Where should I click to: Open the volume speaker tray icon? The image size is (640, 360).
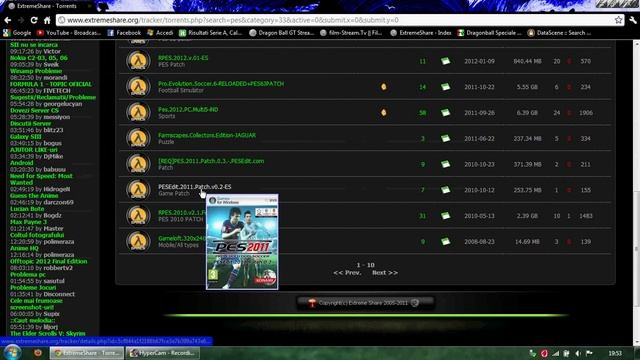click(x=578, y=353)
